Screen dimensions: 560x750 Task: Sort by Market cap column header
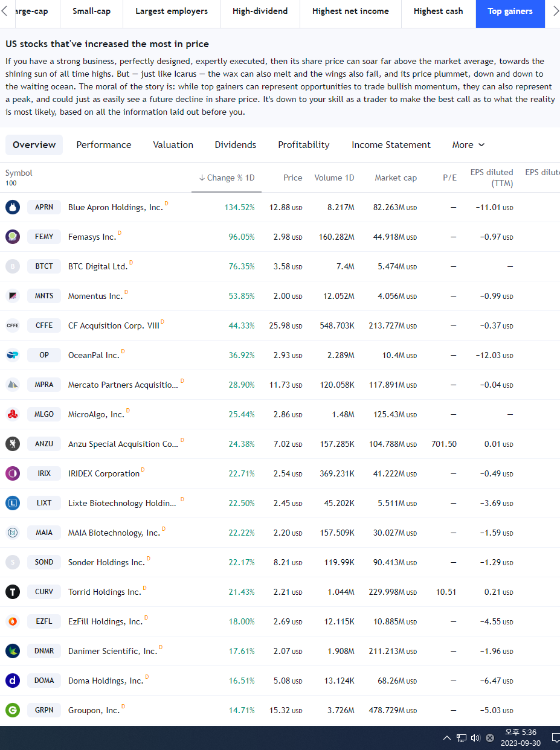pyautogui.click(x=396, y=178)
